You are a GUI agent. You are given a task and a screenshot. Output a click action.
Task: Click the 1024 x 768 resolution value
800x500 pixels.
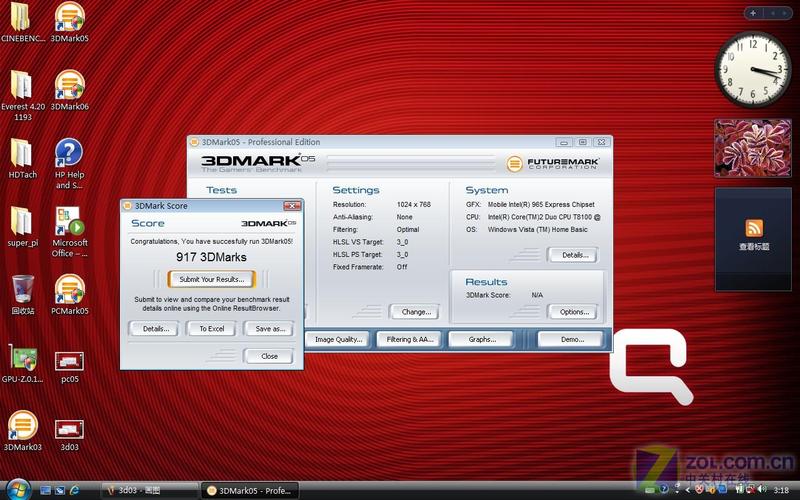click(x=414, y=205)
